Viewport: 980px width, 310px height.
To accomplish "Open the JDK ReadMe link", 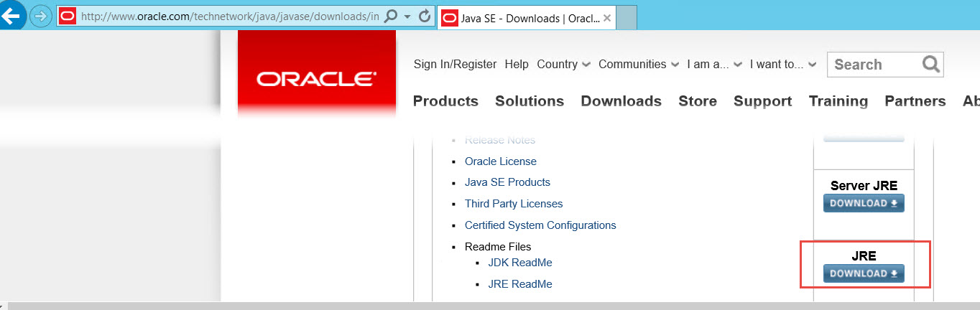I will tap(520, 263).
